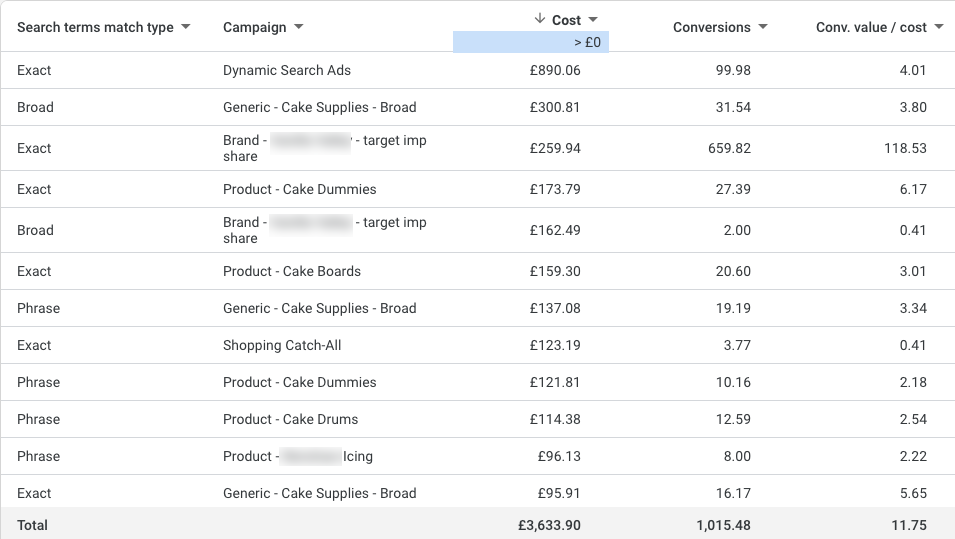955x539 pixels.
Task: Click the Conversions column header text
Action: coord(712,27)
